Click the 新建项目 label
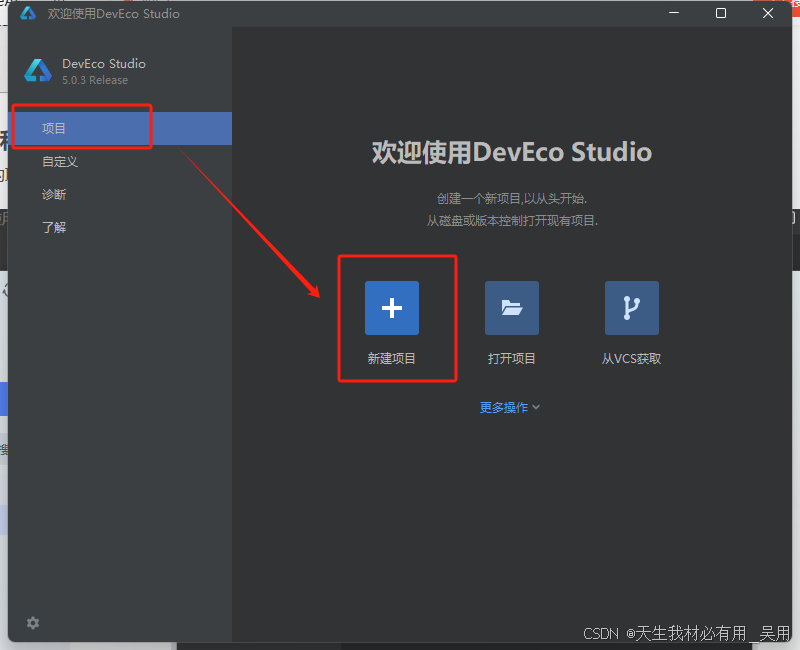This screenshot has width=800, height=650. [391, 359]
